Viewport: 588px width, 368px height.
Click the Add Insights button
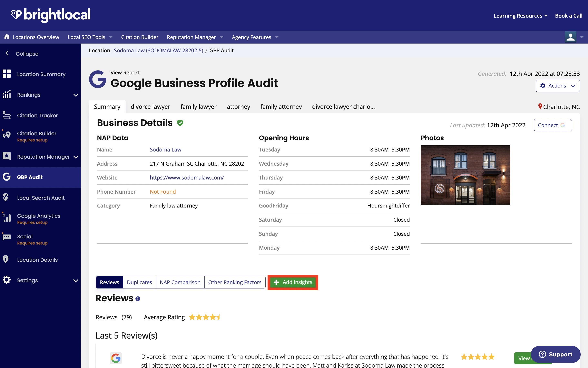click(x=293, y=282)
